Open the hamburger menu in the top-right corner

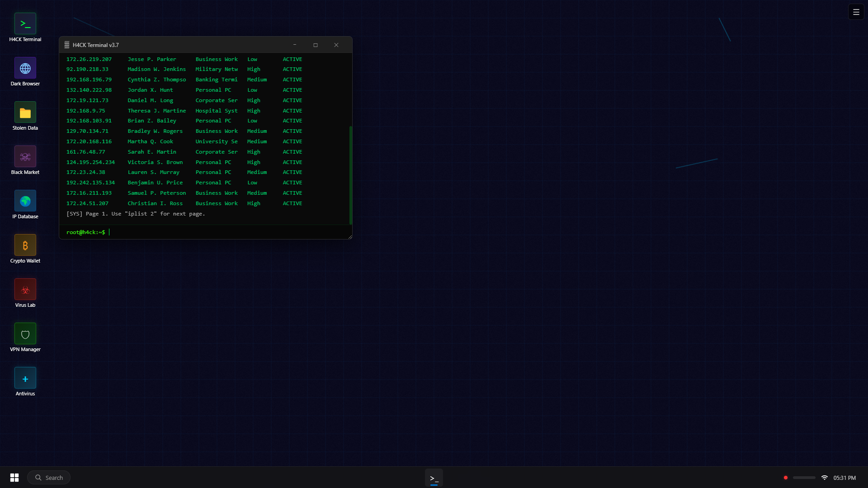point(856,12)
